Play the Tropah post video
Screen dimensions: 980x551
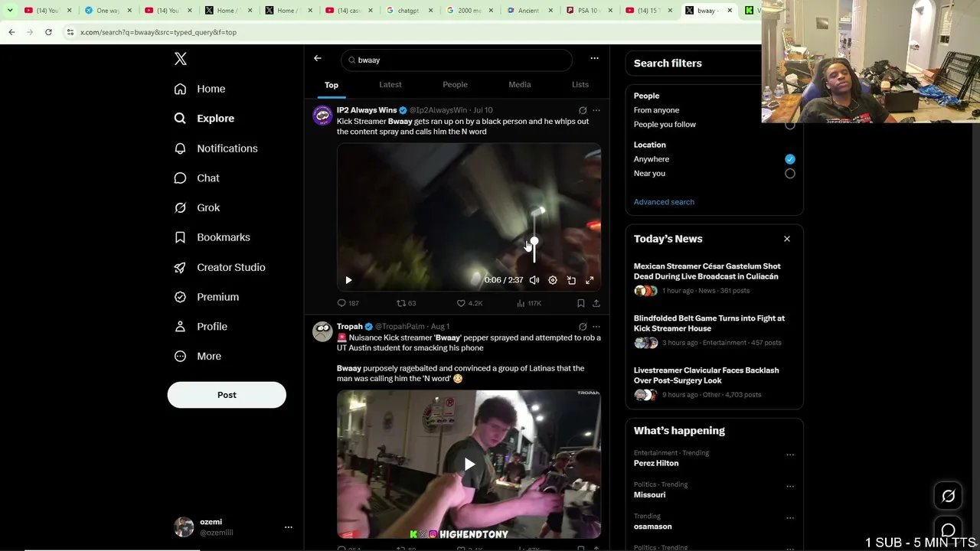pyautogui.click(x=469, y=464)
